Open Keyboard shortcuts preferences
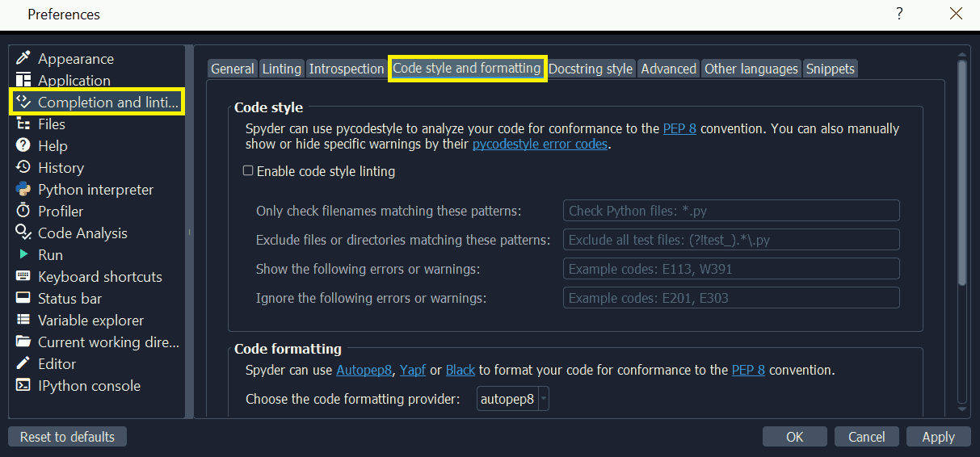The image size is (980, 457). pyautogui.click(x=97, y=276)
